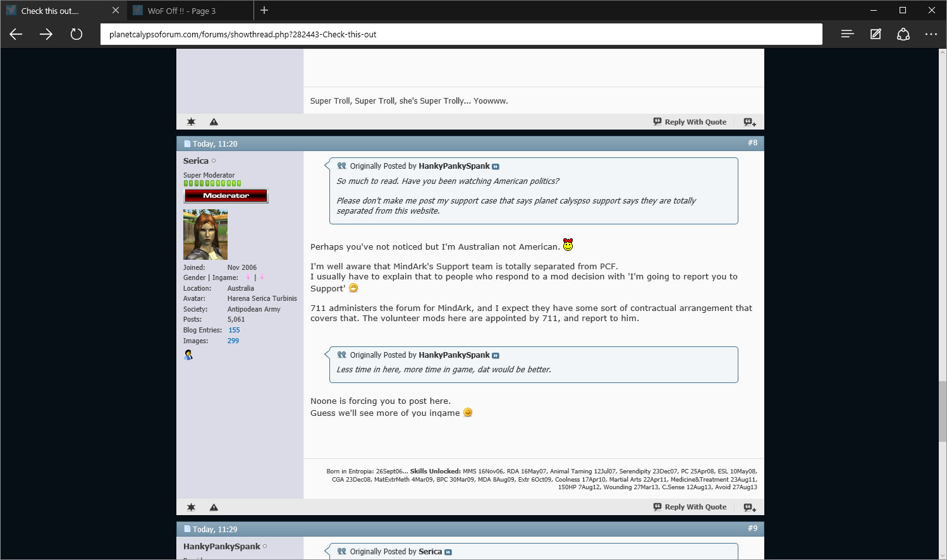Open the Serica username link
The image size is (947, 560).
195,161
